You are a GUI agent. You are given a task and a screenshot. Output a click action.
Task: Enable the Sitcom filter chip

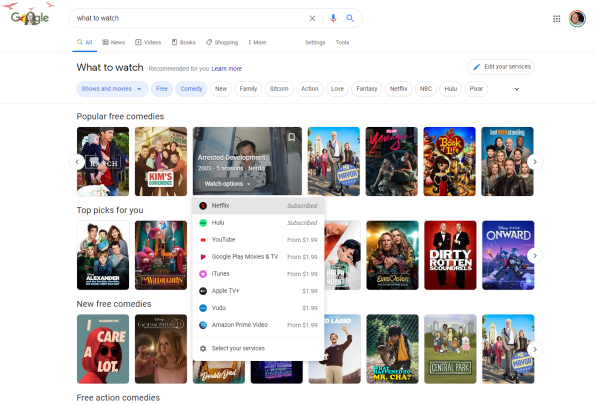coord(279,89)
